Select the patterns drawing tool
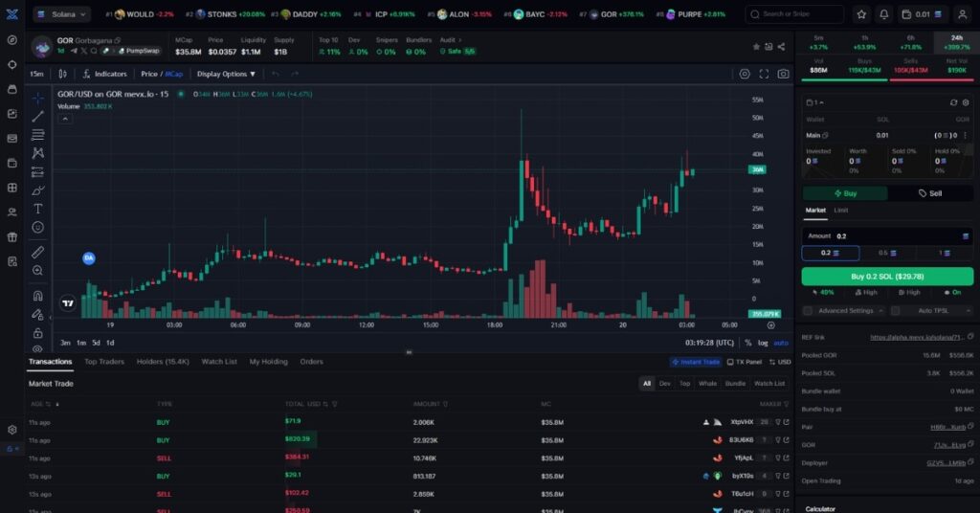The width and height of the screenshot is (980, 513). [38, 153]
